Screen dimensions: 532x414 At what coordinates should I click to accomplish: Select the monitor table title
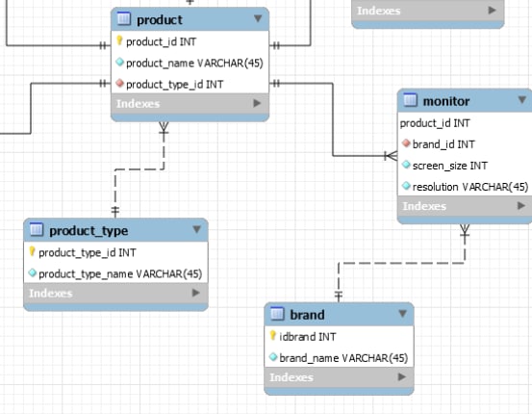(x=446, y=101)
